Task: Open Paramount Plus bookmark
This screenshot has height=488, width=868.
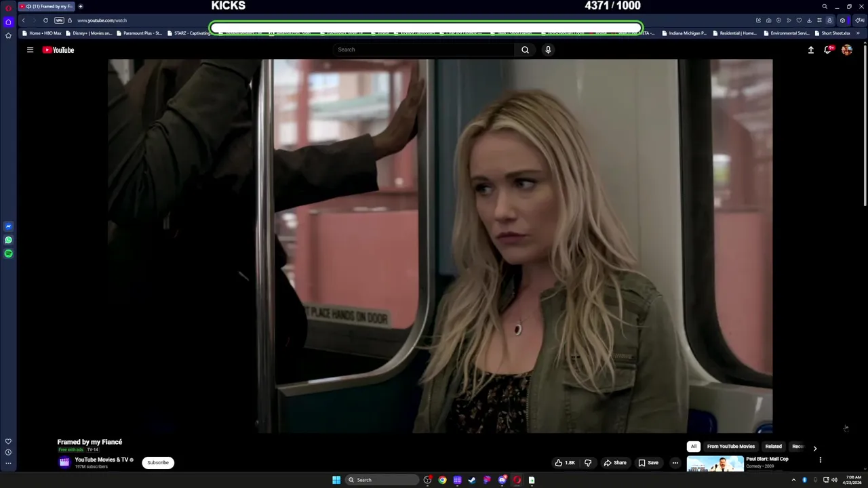Action: click(x=139, y=33)
